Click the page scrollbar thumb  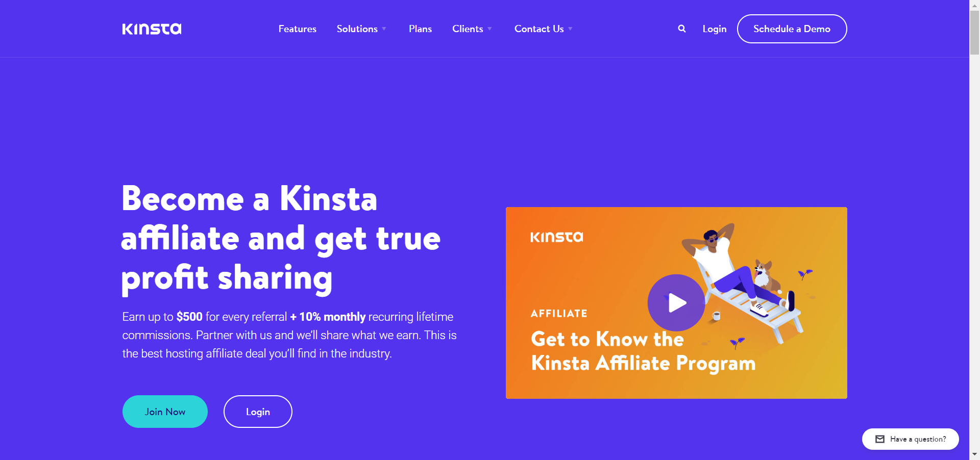coord(974,32)
